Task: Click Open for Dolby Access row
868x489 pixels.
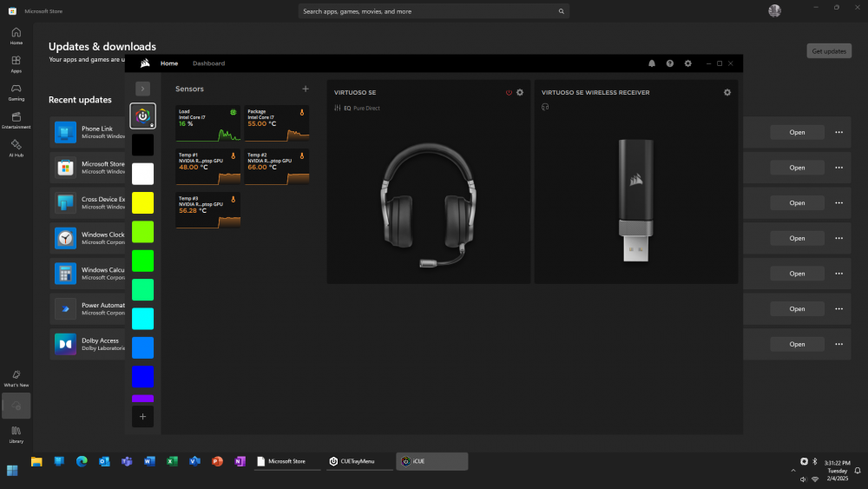Action: [x=797, y=344]
